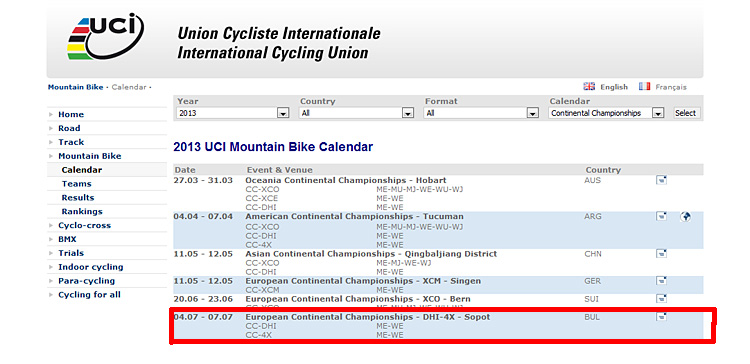Open BMX section in sidebar

tap(67, 239)
